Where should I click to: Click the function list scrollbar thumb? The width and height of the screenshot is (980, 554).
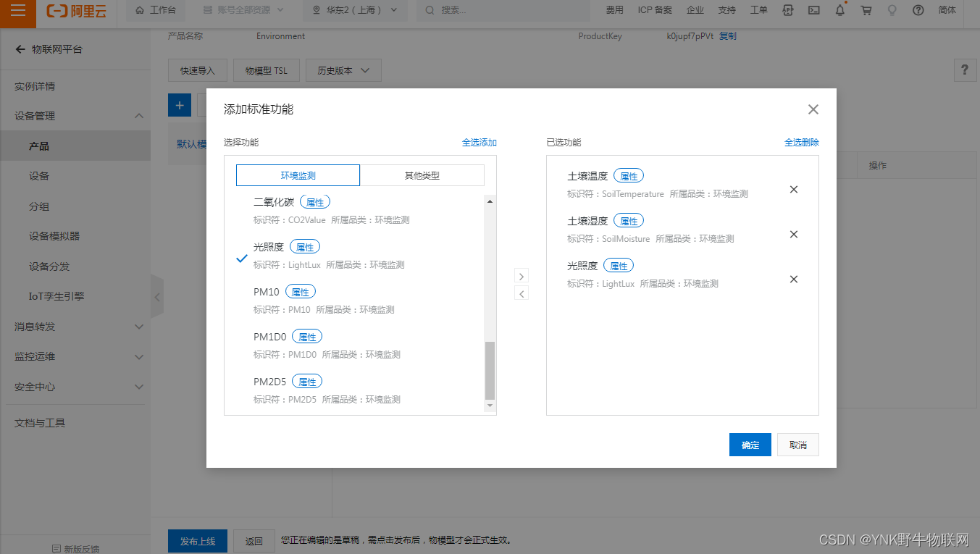pyautogui.click(x=490, y=370)
